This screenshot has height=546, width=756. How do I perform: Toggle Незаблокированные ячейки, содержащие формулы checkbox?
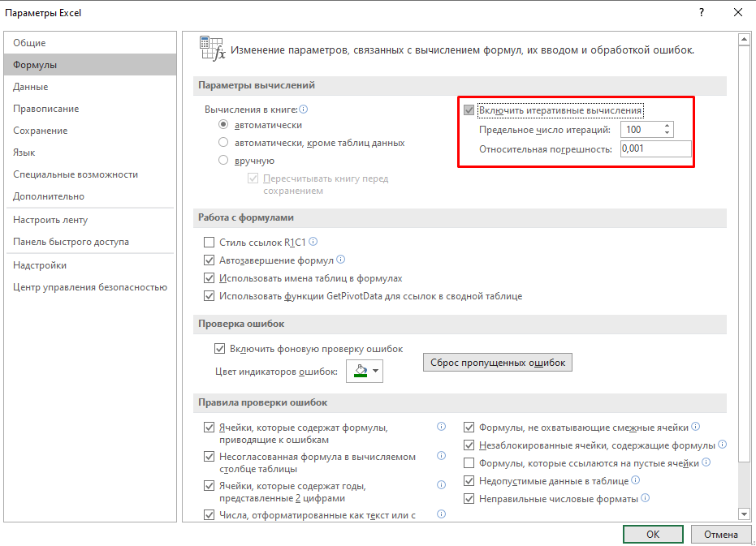[469, 445]
